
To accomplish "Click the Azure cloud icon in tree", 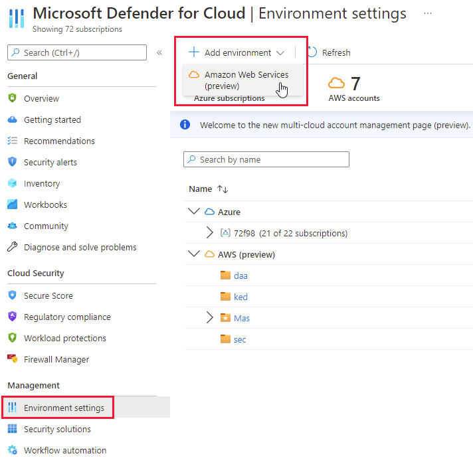I will (x=210, y=211).
